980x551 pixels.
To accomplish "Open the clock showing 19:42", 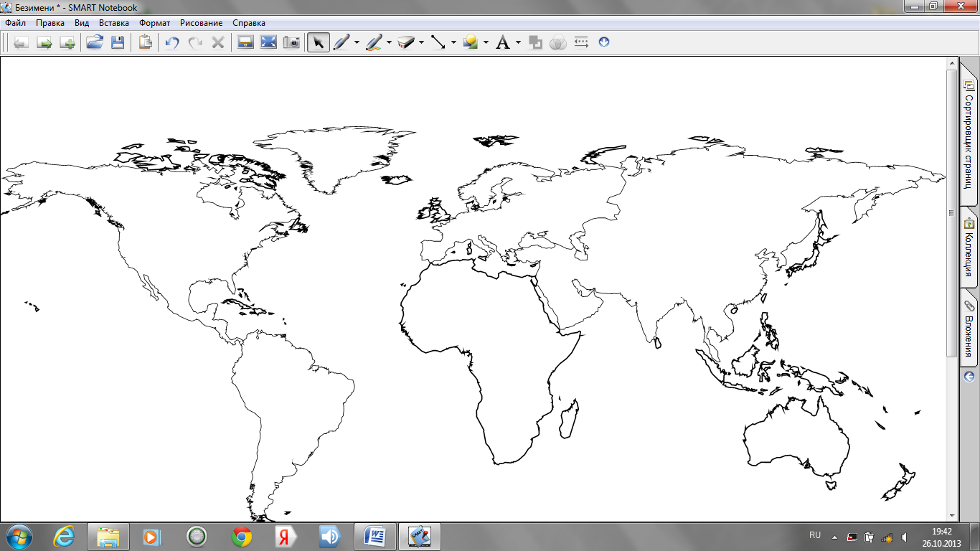I will click(942, 537).
